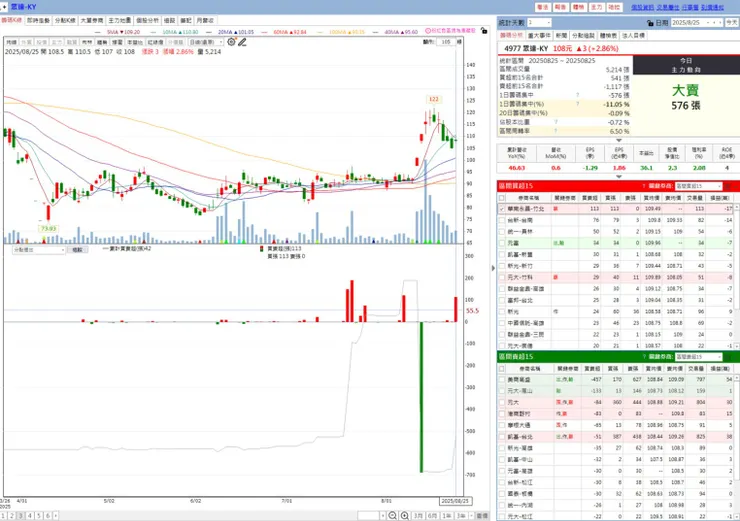Image resolution: width=740 pixels, height=521 pixels.
Task: Switch to the 即時走勢 tab
Action: pyautogui.click(x=38, y=20)
